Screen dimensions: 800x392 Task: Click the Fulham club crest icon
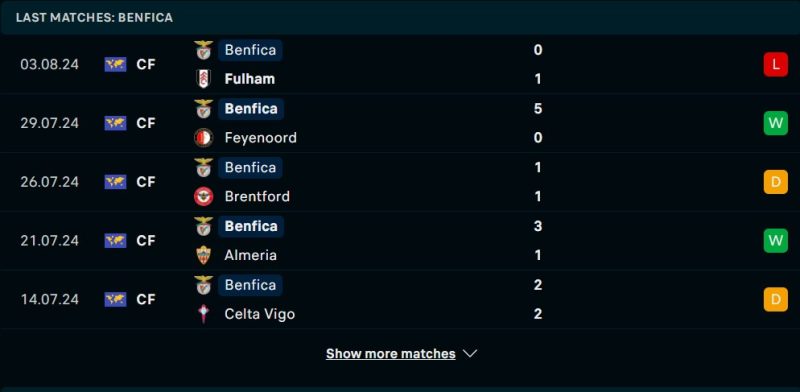204,79
